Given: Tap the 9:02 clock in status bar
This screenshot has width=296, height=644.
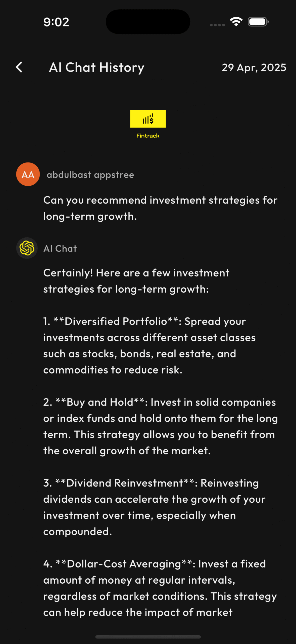Looking at the screenshot, I should pyautogui.click(x=56, y=22).
